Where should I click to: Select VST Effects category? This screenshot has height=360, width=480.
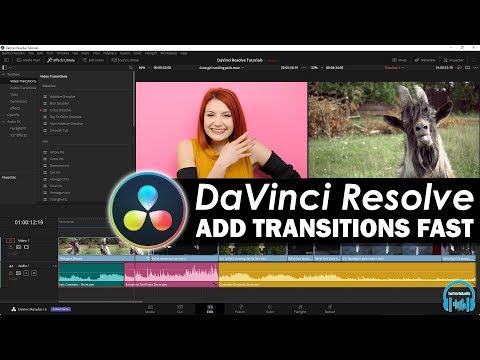[18, 135]
